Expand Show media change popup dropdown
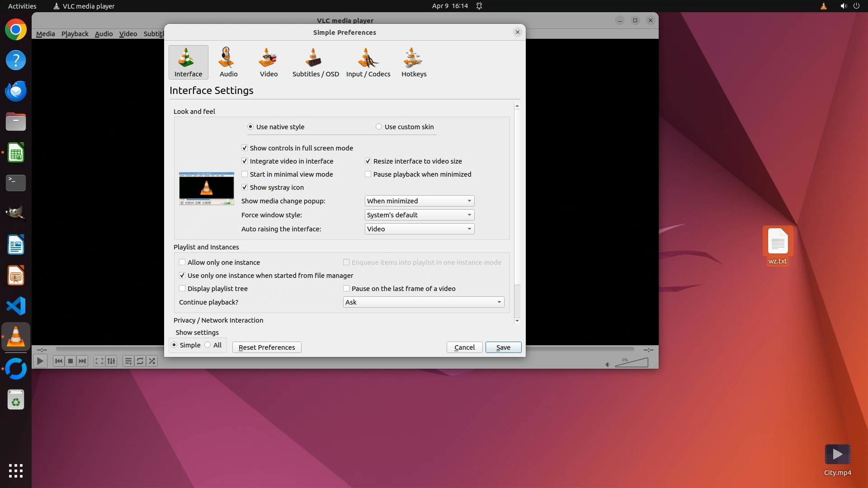 [x=419, y=201]
